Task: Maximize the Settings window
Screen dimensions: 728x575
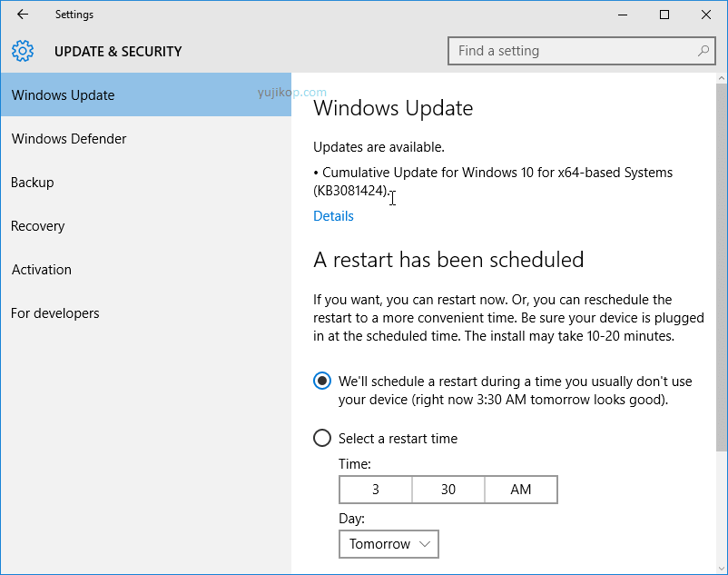Action: (664, 15)
